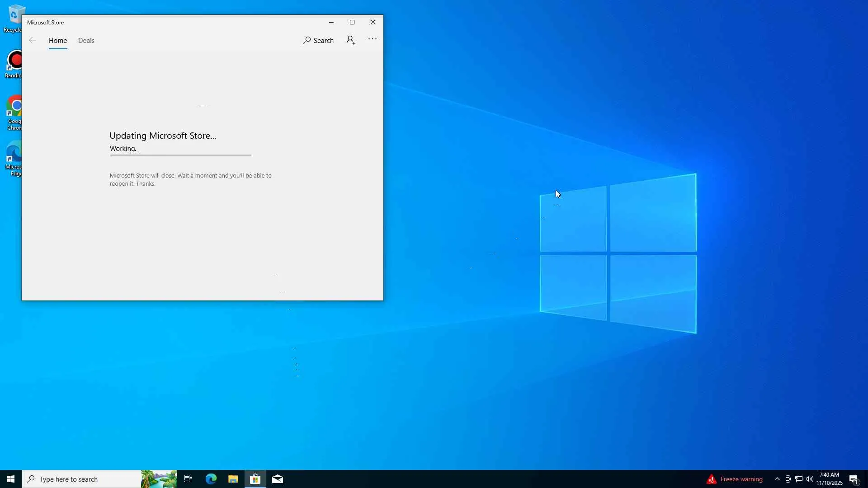This screenshot has height=488, width=868.
Task: Open the volume speaker control
Action: point(810,479)
